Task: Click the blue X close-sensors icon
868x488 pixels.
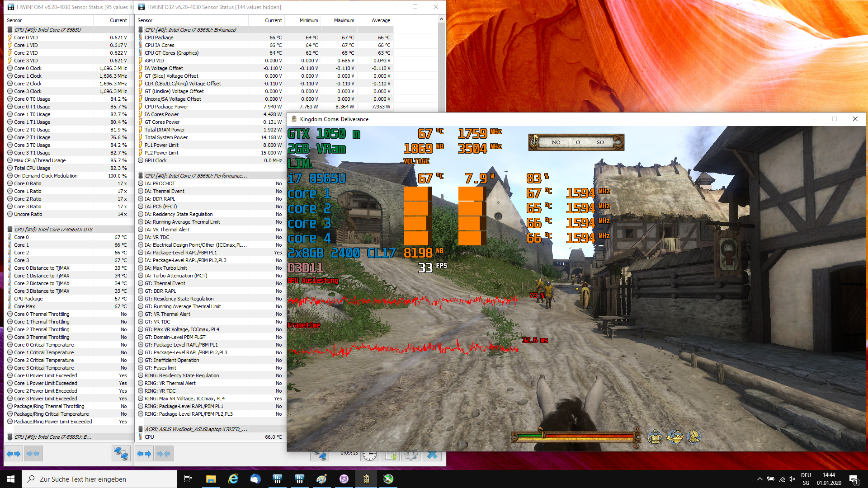Action: (433, 455)
